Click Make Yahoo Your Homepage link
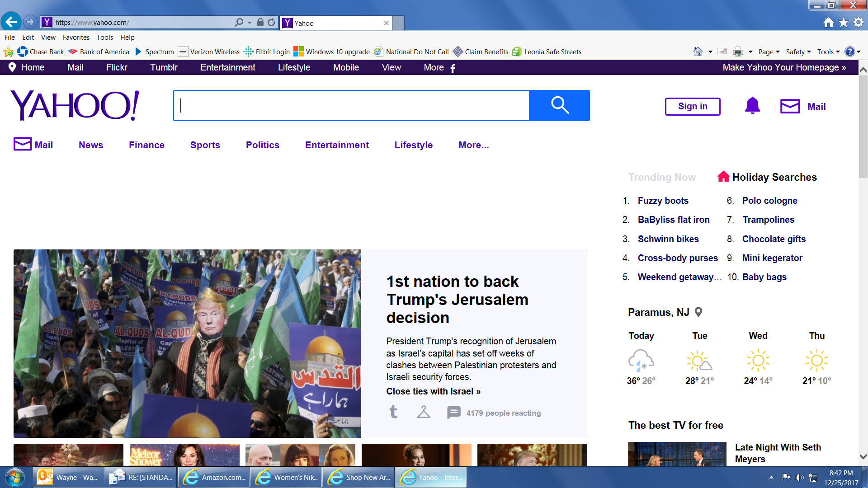Screen dimensions: 868x488 (x=784, y=67)
